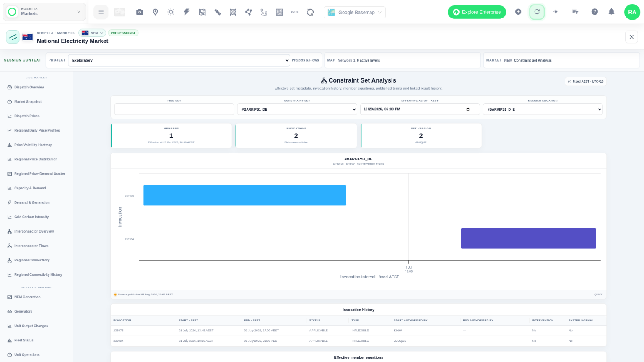This screenshot has width=644, height=362.
Task: Select the camera snapshot tool
Action: pyautogui.click(x=140, y=12)
